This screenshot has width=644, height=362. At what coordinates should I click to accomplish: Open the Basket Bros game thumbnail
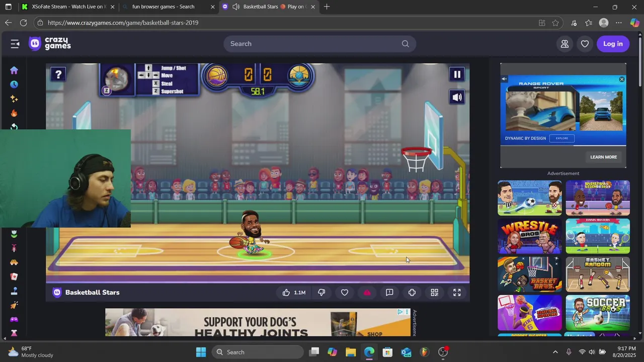(x=530, y=275)
